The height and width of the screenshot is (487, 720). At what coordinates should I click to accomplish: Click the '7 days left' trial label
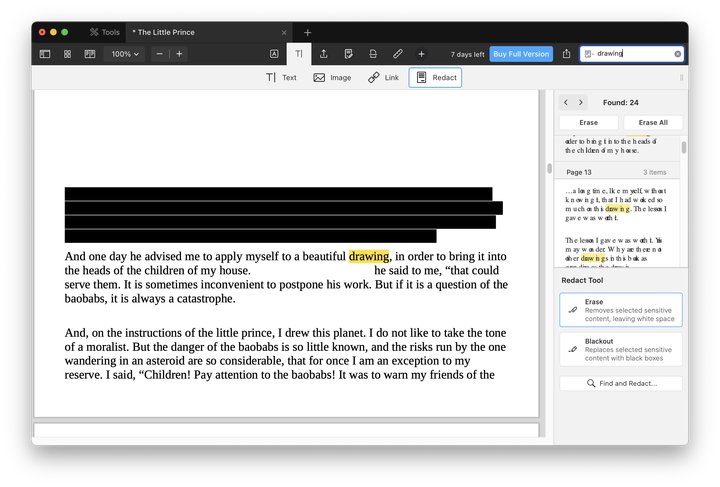pyautogui.click(x=467, y=54)
